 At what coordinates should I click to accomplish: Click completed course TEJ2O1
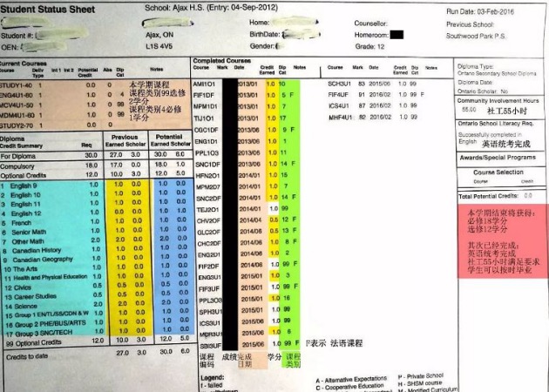(x=208, y=210)
